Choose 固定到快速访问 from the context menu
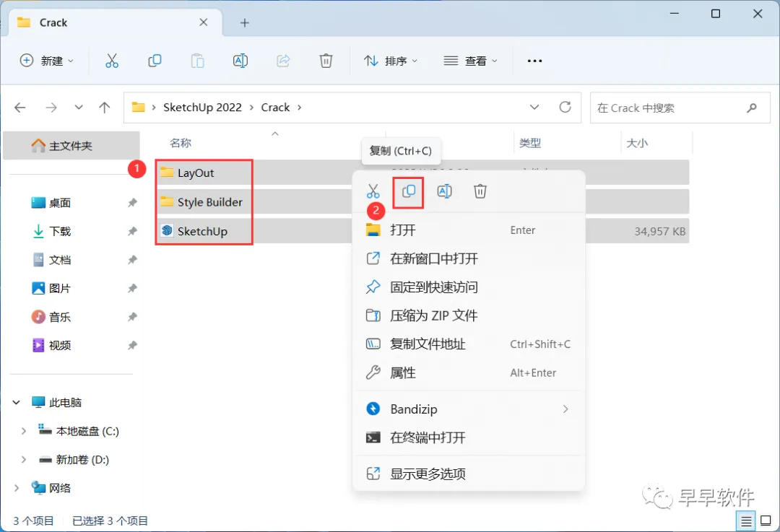Image resolution: width=780 pixels, height=532 pixels. click(x=468, y=287)
